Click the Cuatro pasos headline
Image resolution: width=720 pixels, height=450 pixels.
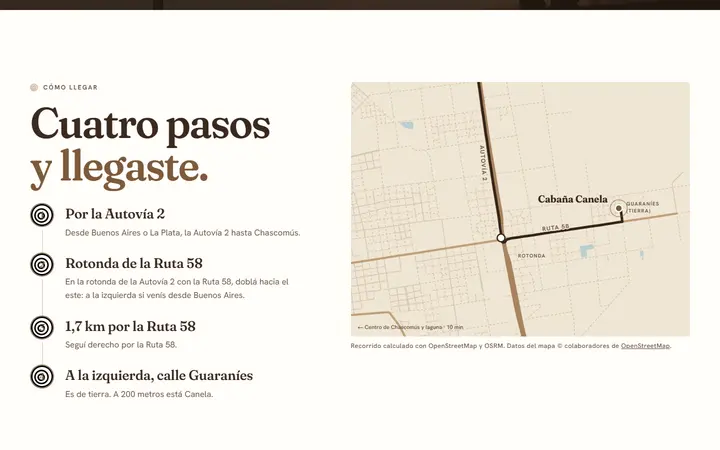[150, 125]
